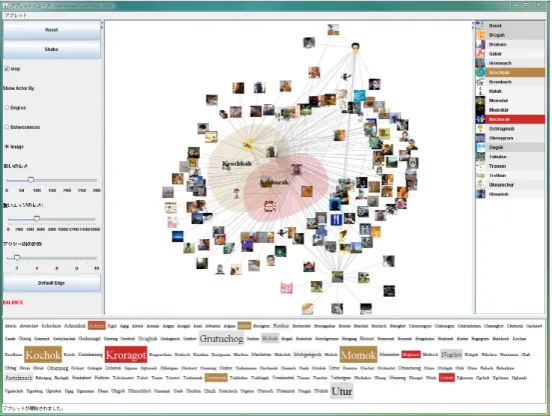Image resolution: width=552 pixels, height=416 pixels.
Task: Click the yellow icon beside Ochragoob
Action: coord(481,128)
